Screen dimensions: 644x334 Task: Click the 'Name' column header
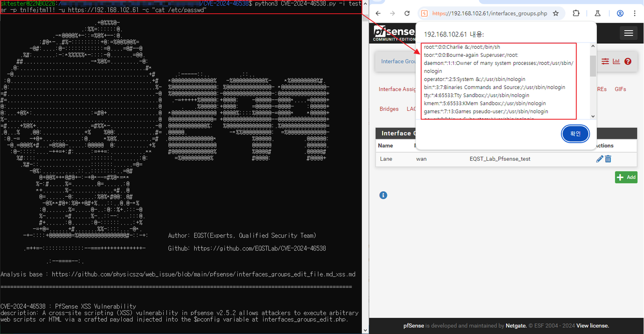[385, 145]
